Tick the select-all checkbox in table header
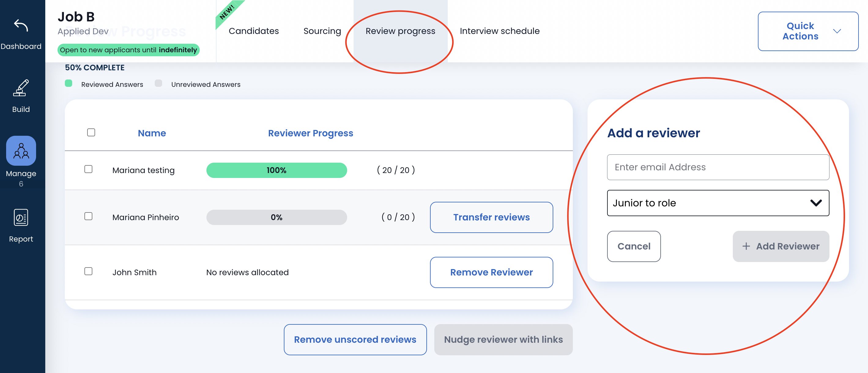Screen dimensions: 868x373 point(91,132)
